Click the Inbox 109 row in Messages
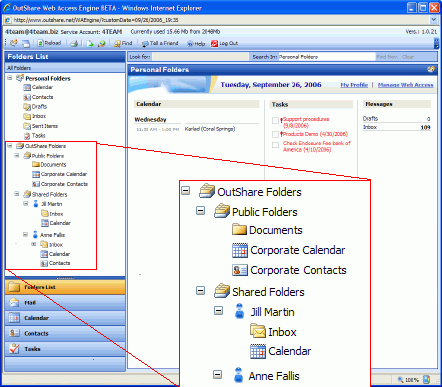The height and width of the screenshot is (387, 442). (x=396, y=127)
